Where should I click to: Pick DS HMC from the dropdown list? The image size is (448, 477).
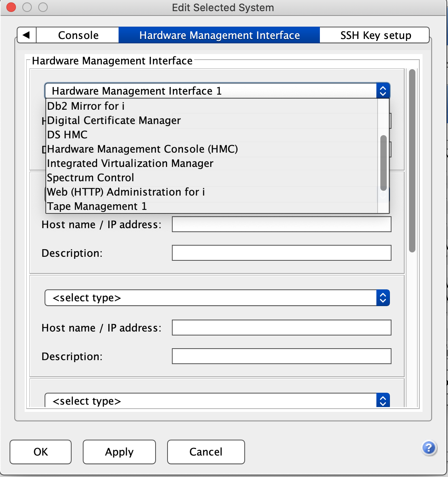point(67,135)
